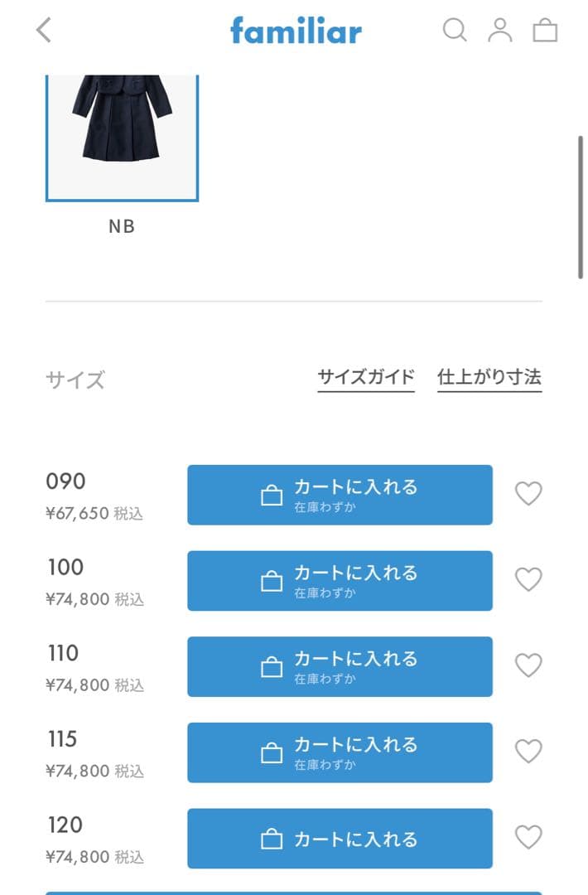Favorite size 120 with the heart toggle
Screen dimensions: 588x895
coord(528,839)
